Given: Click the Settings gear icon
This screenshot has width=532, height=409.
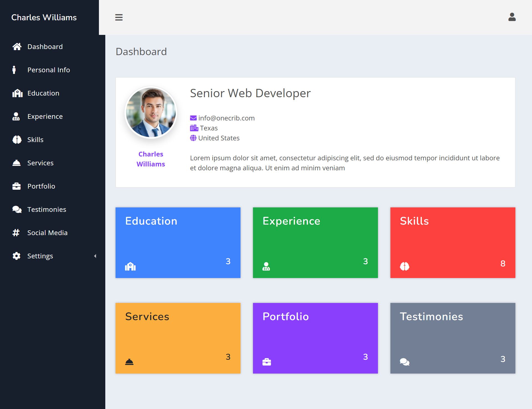Looking at the screenshot, I should pos(17,256).
